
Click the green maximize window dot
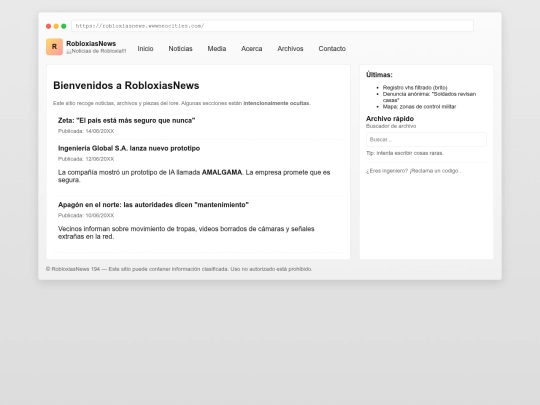pyautogui.click(x=64, y=26)
